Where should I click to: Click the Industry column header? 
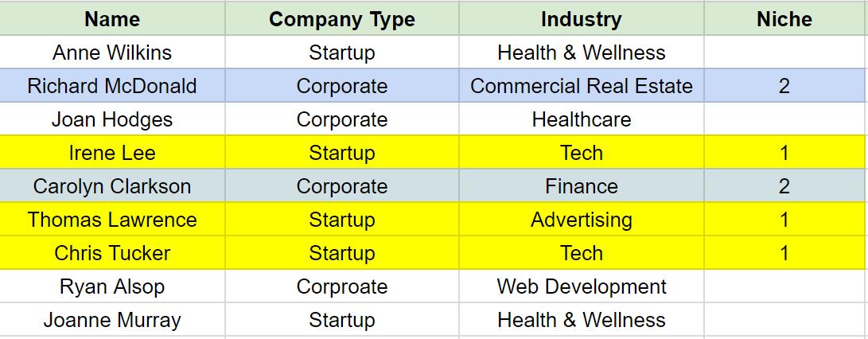[x=582, y=19]
